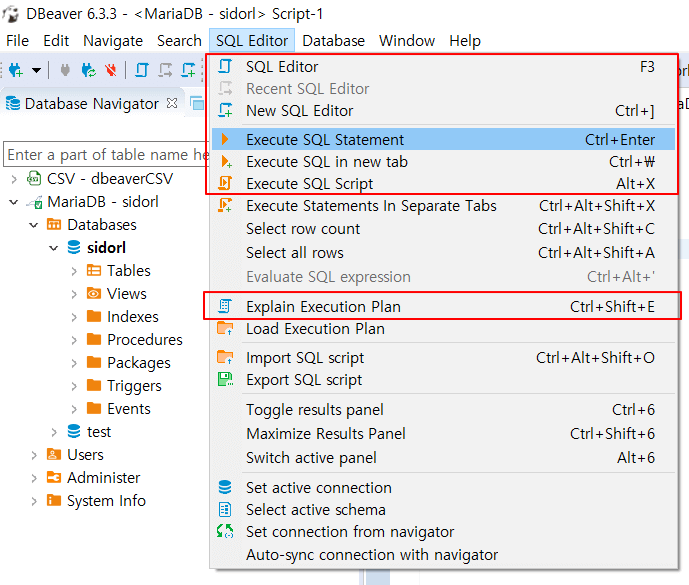Viewport: 689px width, 585px height.
Task: Expand the test database node
Action: click(x=54, y=432)
